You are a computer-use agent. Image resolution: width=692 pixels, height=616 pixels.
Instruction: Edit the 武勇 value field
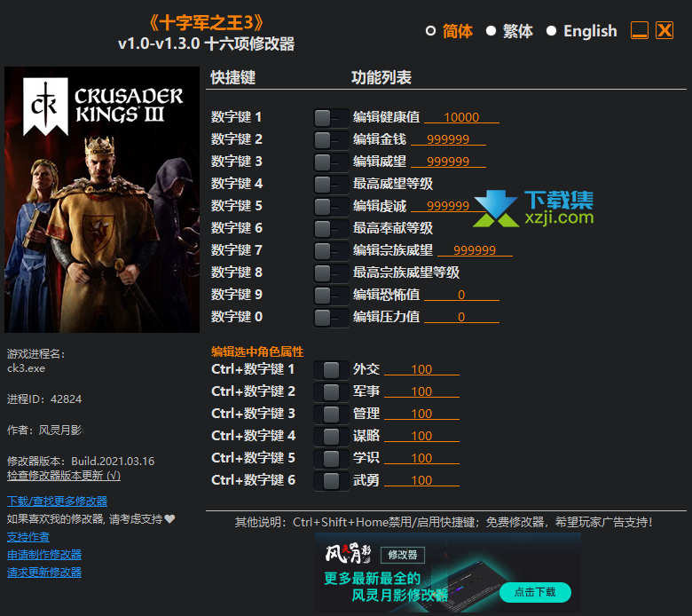pyautogui.click(x=422, y=480)
